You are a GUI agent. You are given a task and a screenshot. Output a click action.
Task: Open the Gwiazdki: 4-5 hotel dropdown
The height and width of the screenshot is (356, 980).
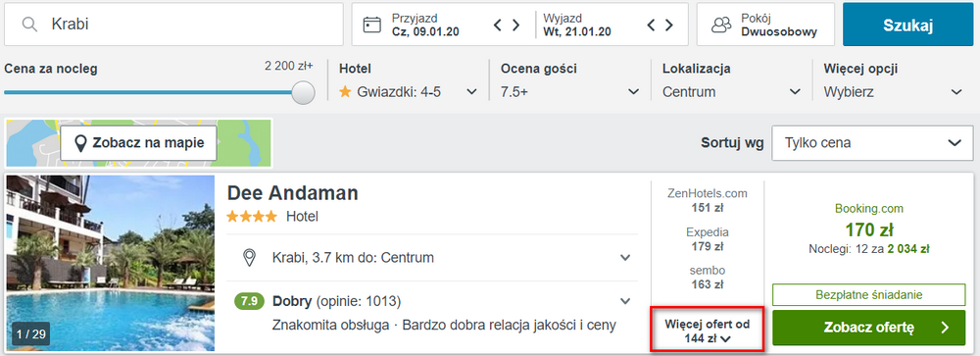(x=410, y=92)
